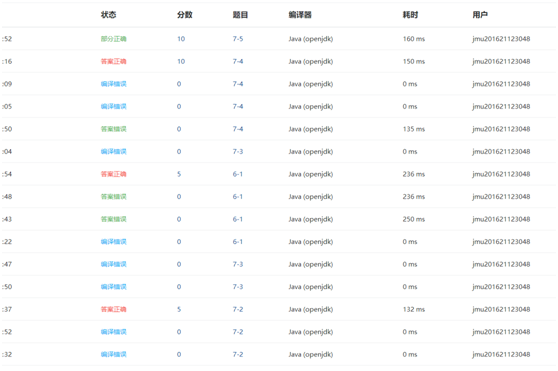Click 0 ms in the :22 row

pos(410,242)
